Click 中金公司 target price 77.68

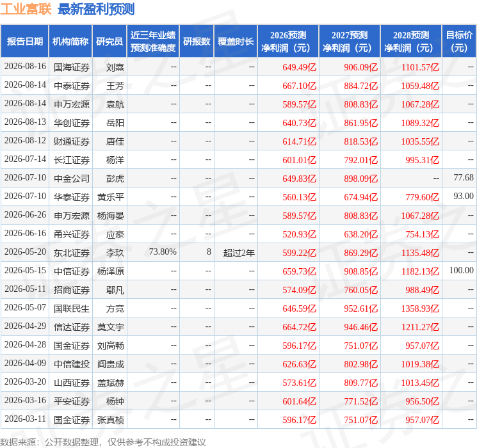coord(464,178)
